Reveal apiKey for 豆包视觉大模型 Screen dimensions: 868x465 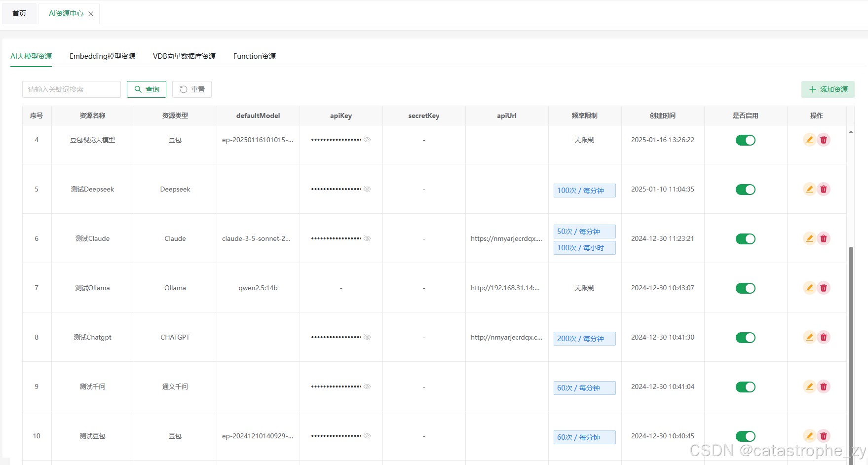pos(367,140)
